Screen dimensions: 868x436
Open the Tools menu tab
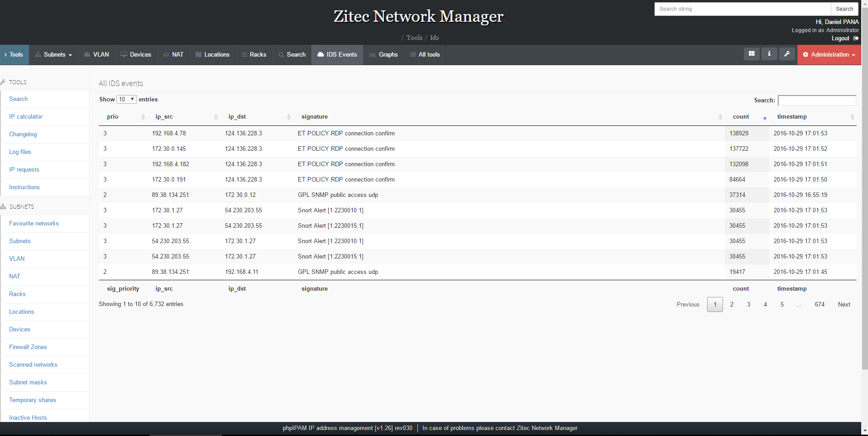(x=14, y=55)
